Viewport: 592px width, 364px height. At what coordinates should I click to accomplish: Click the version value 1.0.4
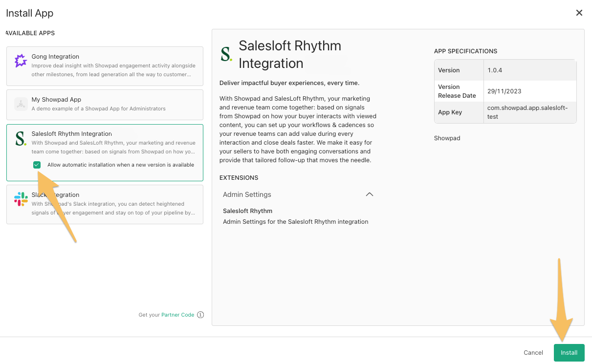495,70
